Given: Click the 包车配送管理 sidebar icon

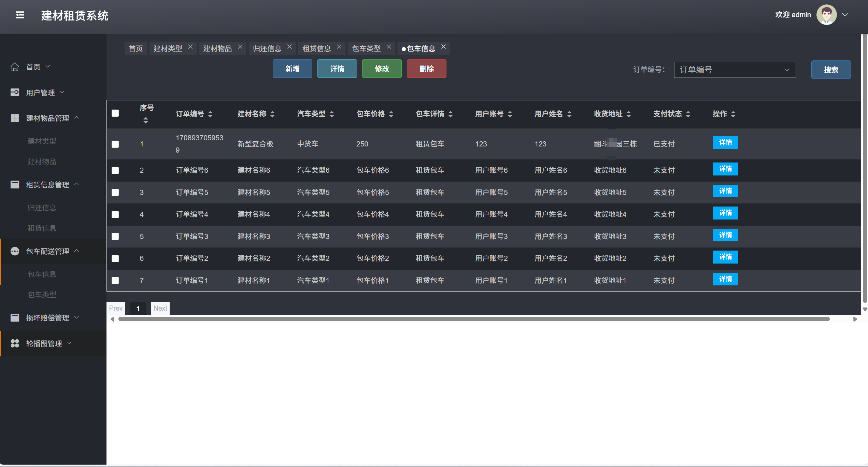Looking at the screenshot, I should pyautogui.click(x=15, y=251).
